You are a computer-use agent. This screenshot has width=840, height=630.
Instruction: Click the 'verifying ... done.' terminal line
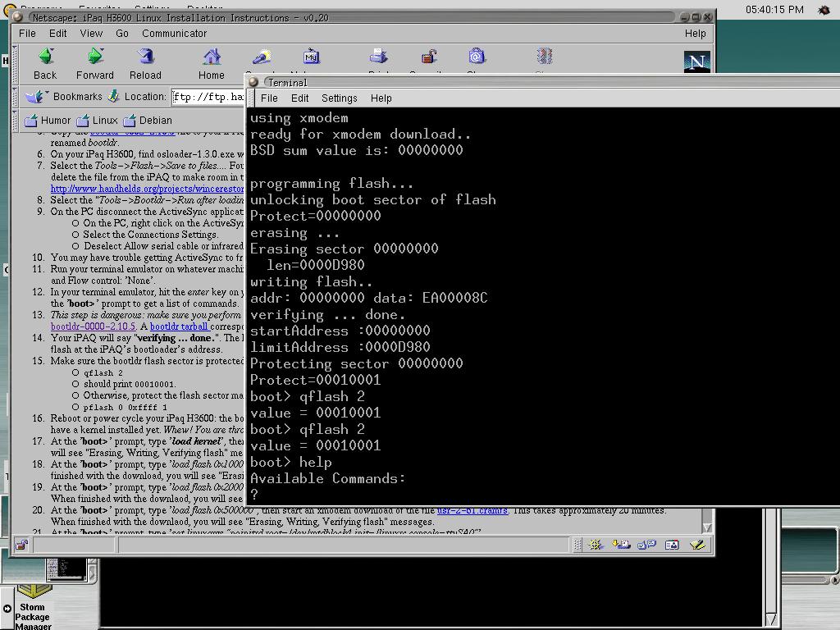pyautogui.click(x=327, y=314)
